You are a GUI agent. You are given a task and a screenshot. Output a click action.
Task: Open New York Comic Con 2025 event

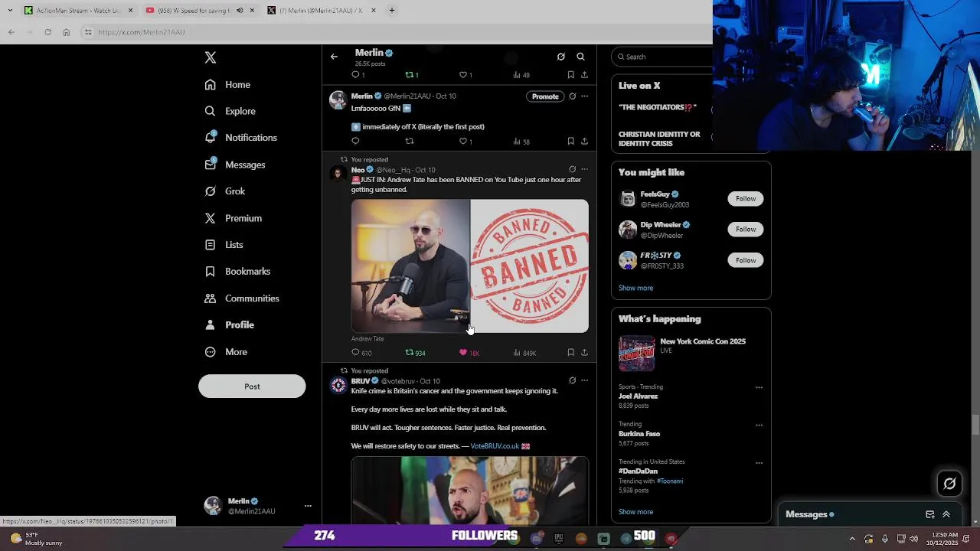(x=691, y=354)
